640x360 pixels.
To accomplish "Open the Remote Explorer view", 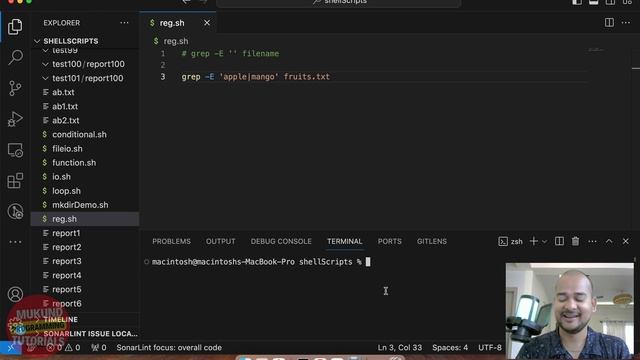I will [x=15, y=150].
